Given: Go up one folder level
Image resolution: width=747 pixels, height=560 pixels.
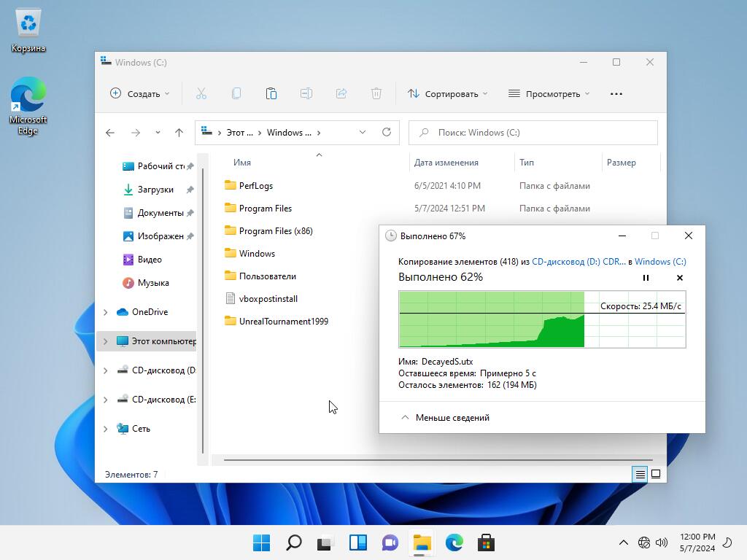Looking at the screenshot, I should (179, 132).
